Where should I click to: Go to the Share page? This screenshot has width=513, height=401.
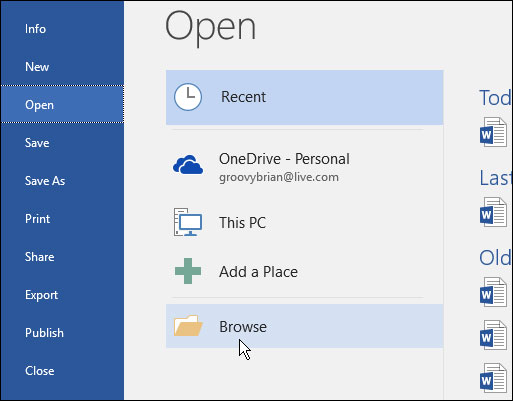[x=62, y=257]
